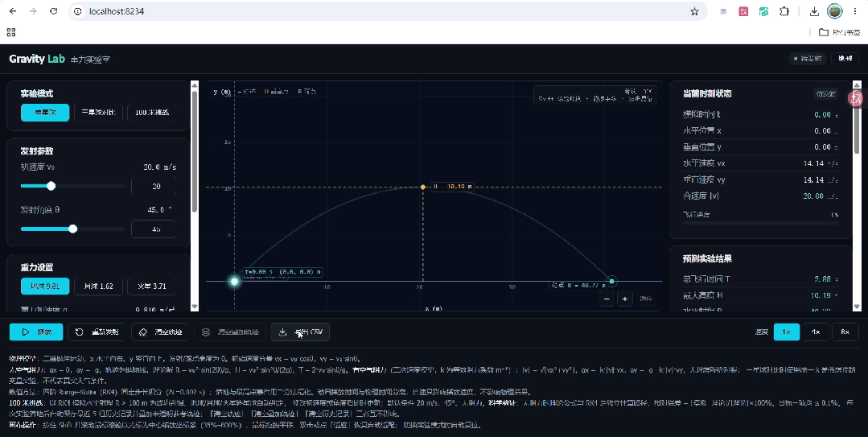Focus the launch angle input showing 45

coord(154,229)
